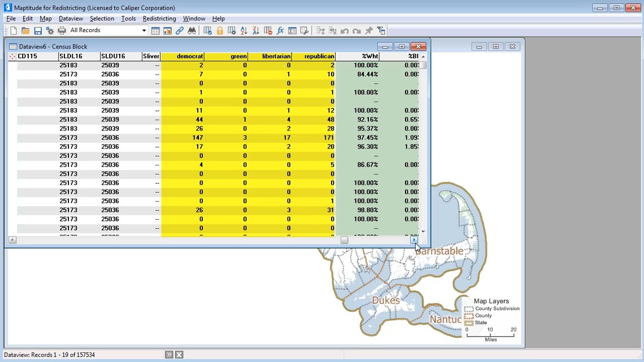This screenshot has width=644, height=362.
Task: Open the Find tool using the binoculars icon
Action: tap(192, 30)
